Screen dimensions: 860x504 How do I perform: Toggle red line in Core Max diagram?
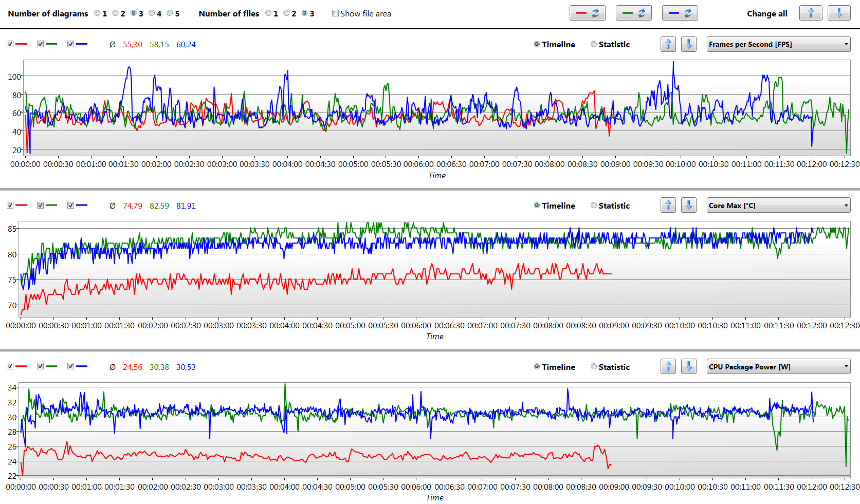(x=10, y=206)
